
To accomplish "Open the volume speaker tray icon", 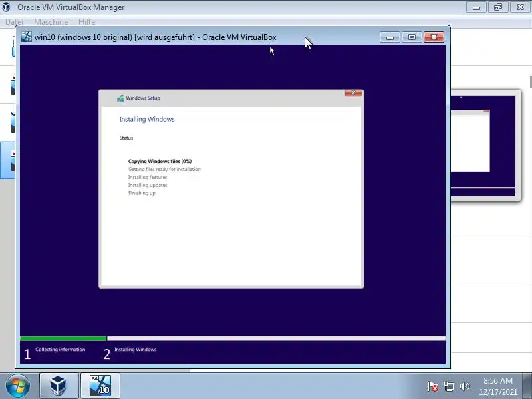I will click(x=464, y=386).
